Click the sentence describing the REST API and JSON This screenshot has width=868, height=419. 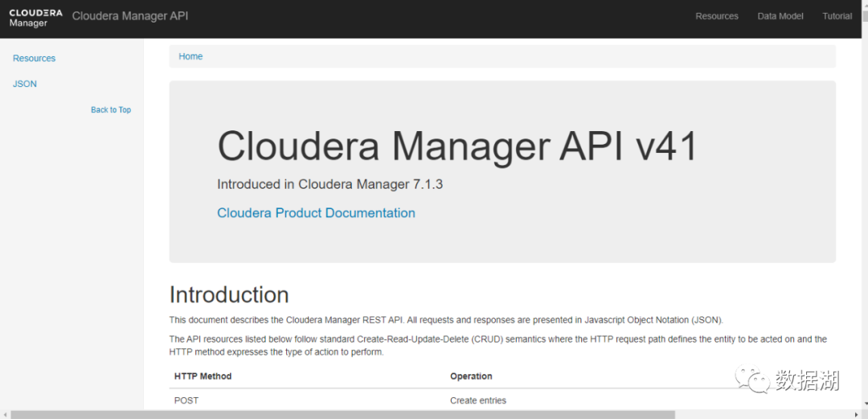[446, 320]
